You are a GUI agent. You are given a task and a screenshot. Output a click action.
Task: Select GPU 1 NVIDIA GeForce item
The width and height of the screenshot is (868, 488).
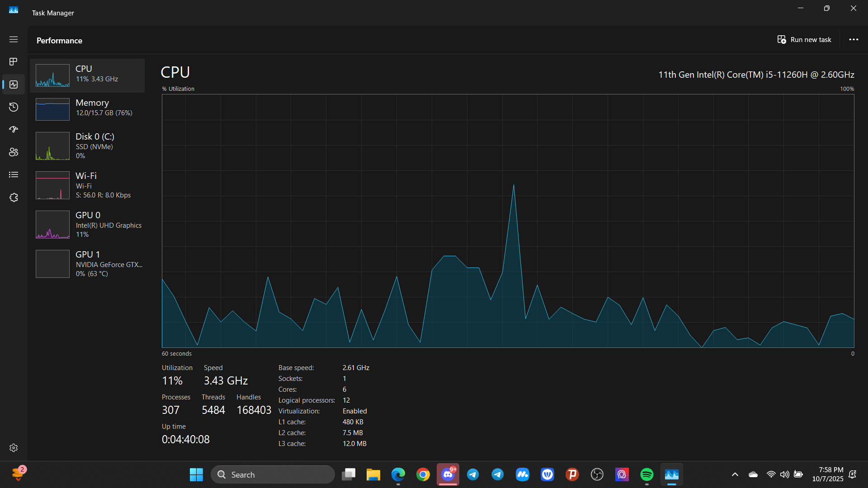(87, 264)
